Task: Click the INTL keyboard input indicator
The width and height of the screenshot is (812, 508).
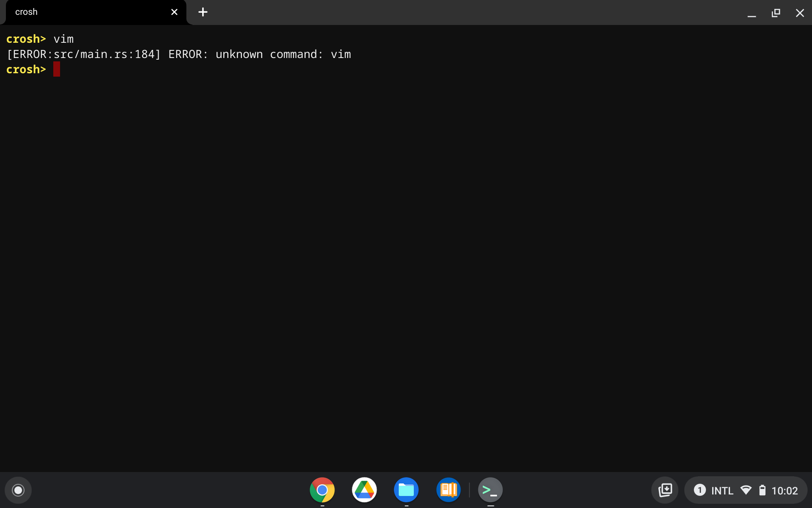Action: pos(722,491)
